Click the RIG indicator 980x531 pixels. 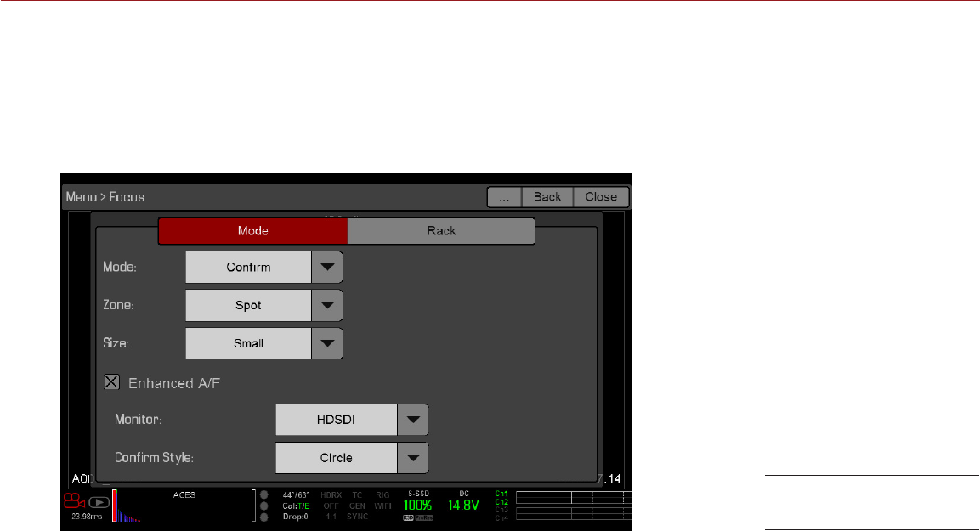(x=382, y=494)
